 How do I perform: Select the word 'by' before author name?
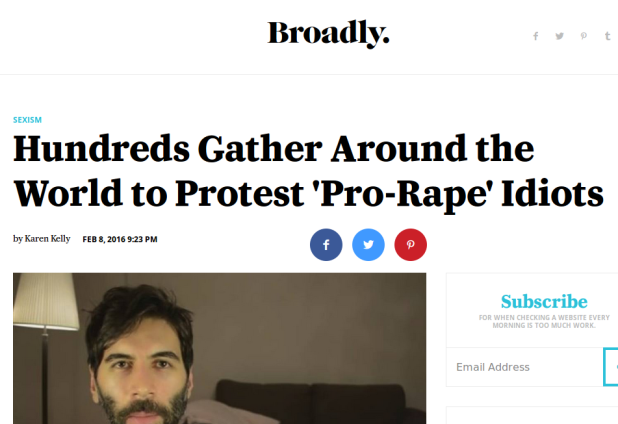pos(18,239)
